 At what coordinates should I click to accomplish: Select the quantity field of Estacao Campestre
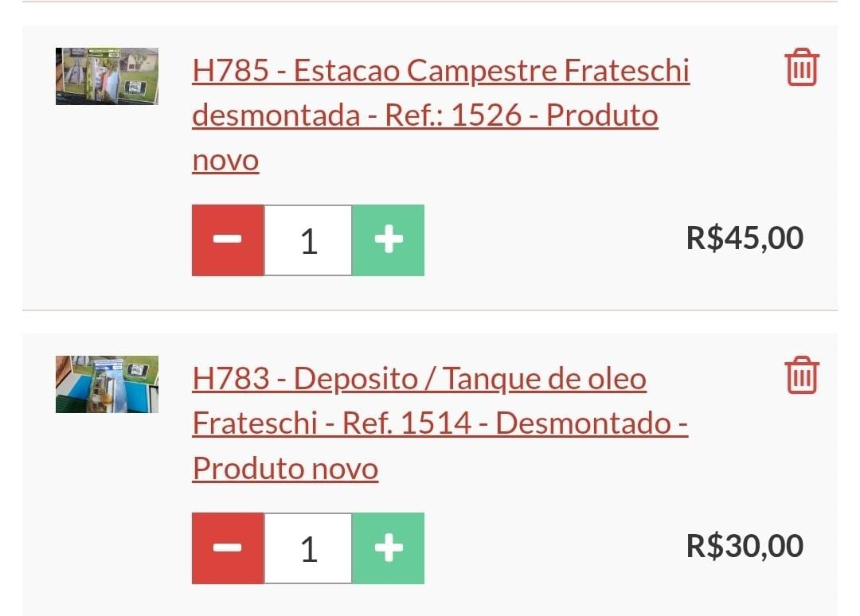[x=308, y=240]
